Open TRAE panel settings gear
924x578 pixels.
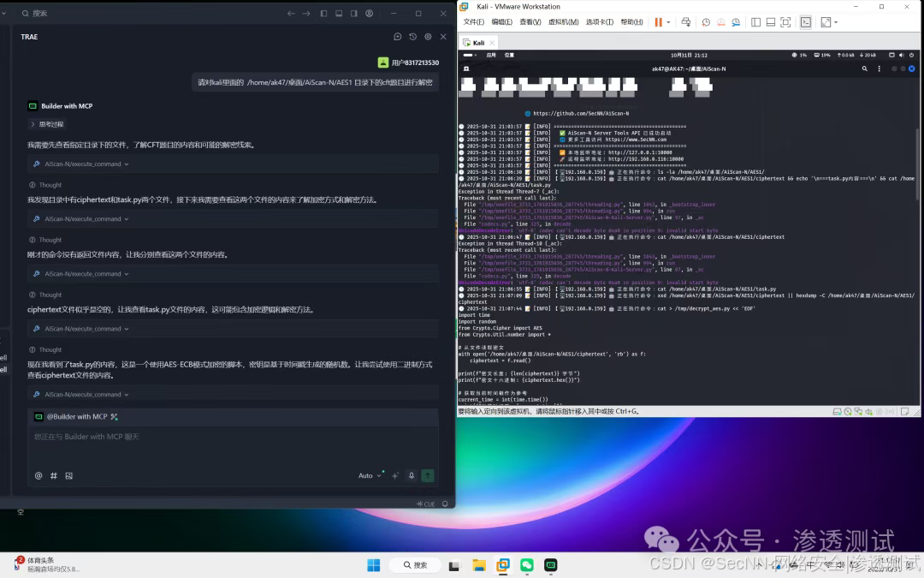click(x=428, y=37)
